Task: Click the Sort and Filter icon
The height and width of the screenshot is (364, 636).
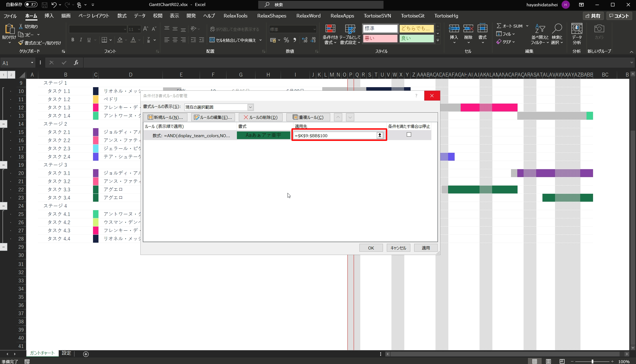Action: pos(540,29)
